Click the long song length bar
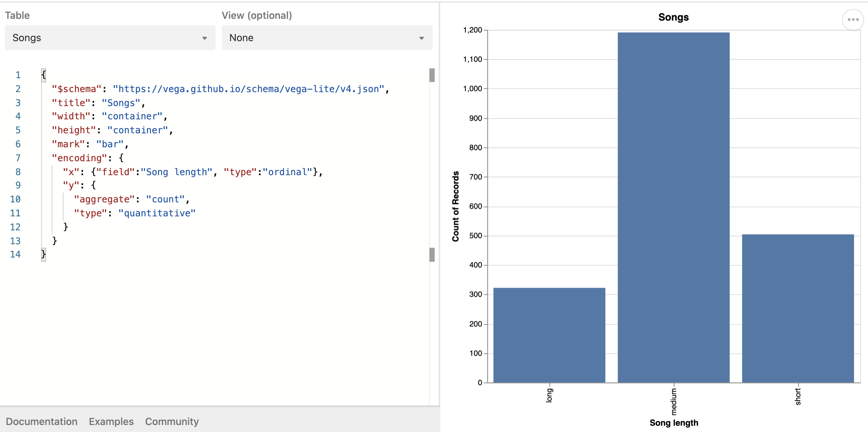This screenshot has height=432, width=868. point(549,335)
